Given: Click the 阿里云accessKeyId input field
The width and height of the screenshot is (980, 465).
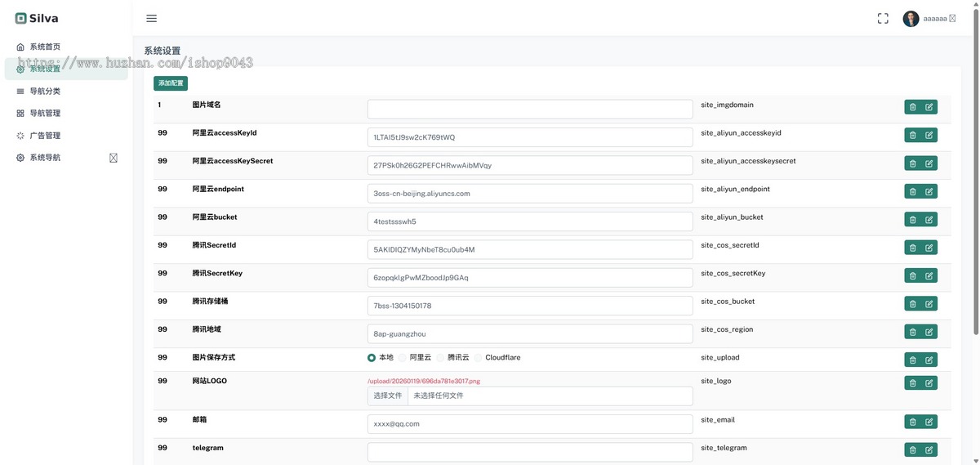Looking at the screenshot, I should [530, 137].
